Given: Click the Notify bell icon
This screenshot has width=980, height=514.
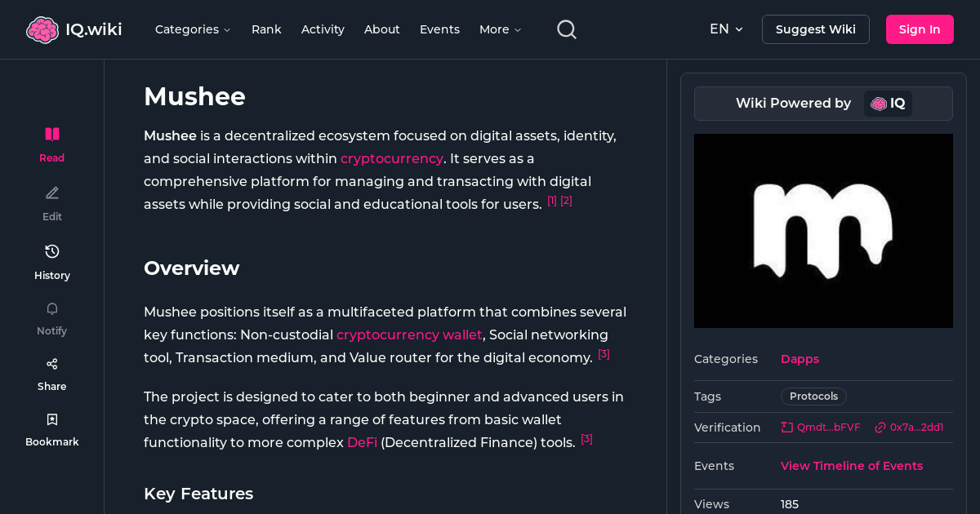Looking at the screenshot, I should pos(51,308).
